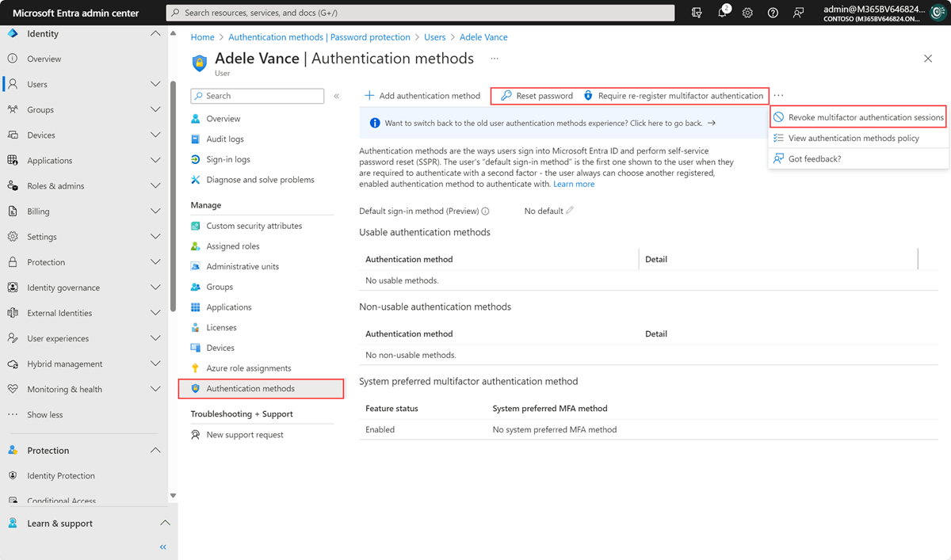The image size is (951, 560).
Task: Click Users in the breadcrumb trail
Action: (434, 36)
